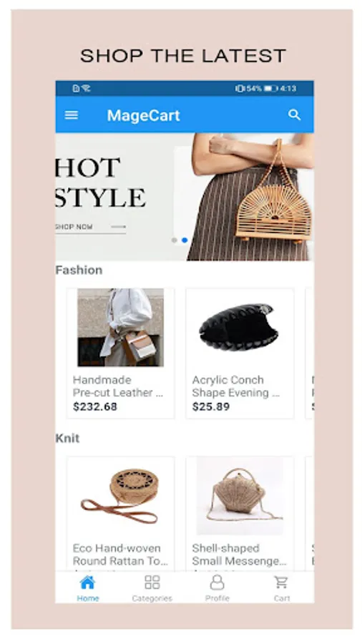Open the shopping Cart icon
362x644 pixels.
pos(282,582)
